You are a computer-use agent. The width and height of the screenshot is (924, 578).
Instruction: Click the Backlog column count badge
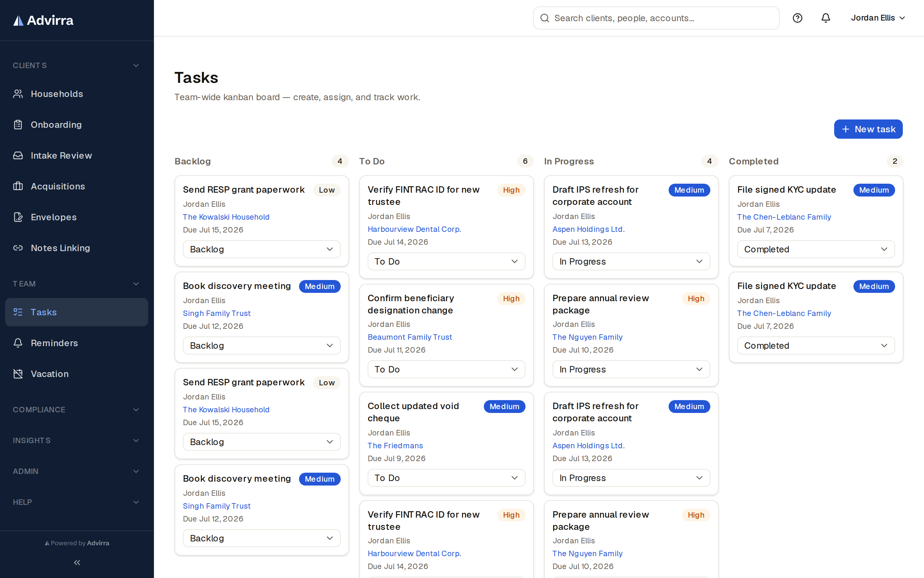(340, 161)
